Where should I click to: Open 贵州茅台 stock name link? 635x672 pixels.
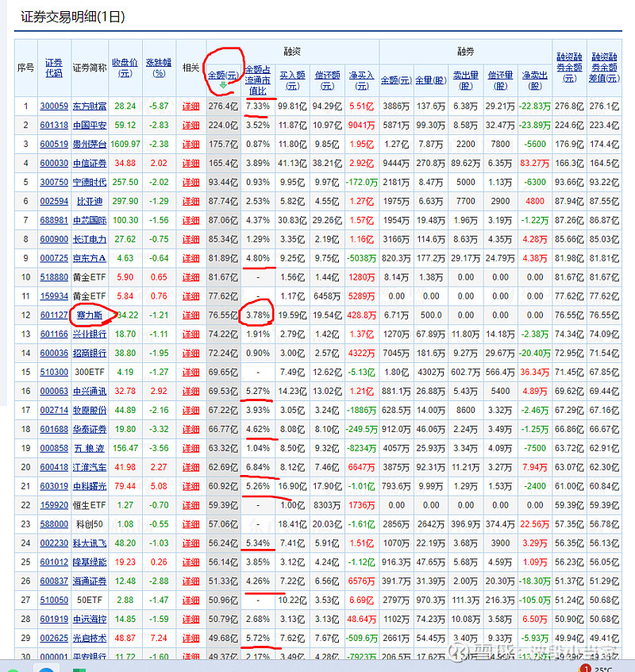pos(90,144)
